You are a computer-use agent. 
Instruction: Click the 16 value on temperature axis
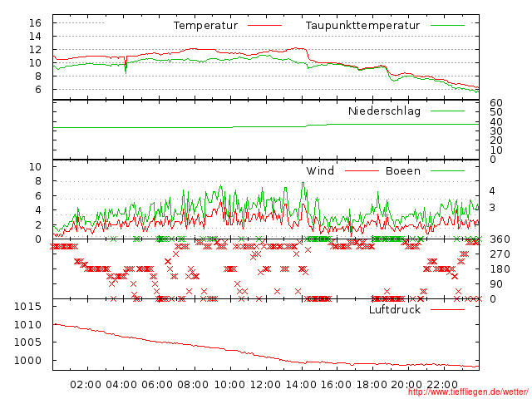coord(35,23)
